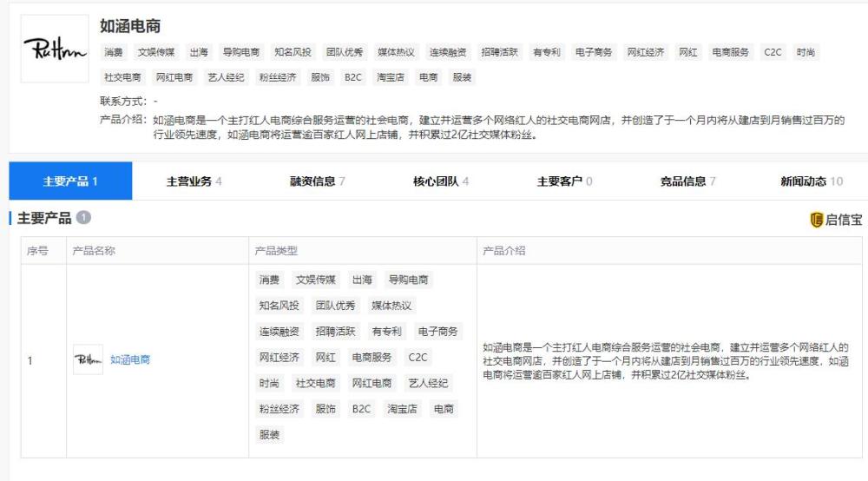
Task: Click the 网红电商 tag in the 产品类型 cell
Action: [372, 383]
